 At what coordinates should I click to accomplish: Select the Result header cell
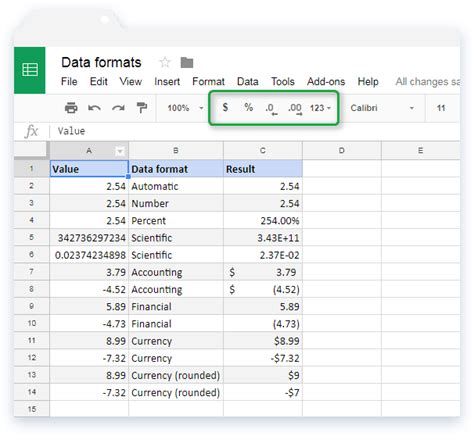263,169
